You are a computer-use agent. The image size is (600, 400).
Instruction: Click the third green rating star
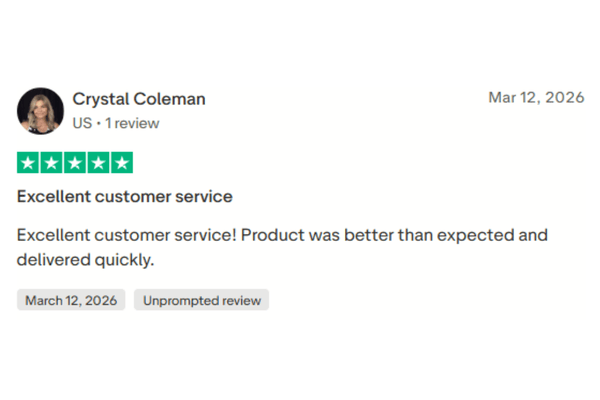click(x=75, y=163)
